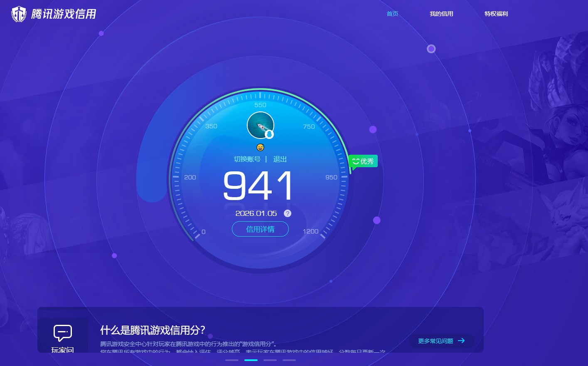Click the 750 gauge label

click(x=309, y=126)
